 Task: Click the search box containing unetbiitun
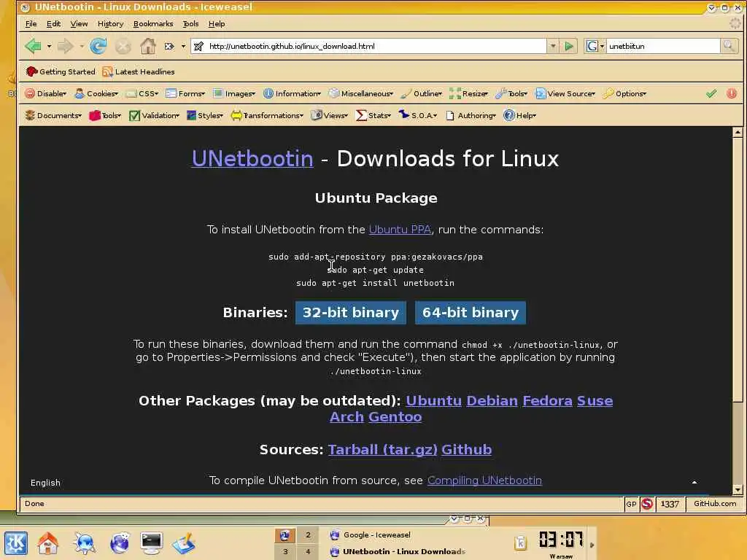click(662, 46)
